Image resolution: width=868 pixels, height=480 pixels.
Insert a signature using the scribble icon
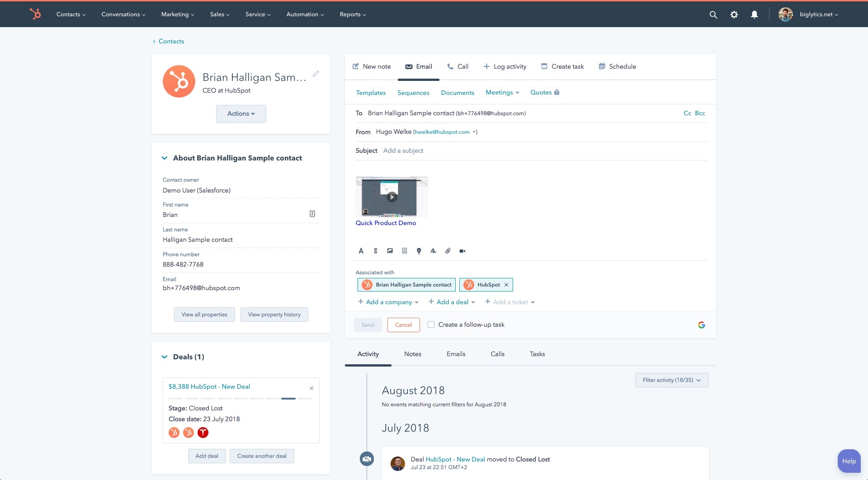[x=433, y=251]
